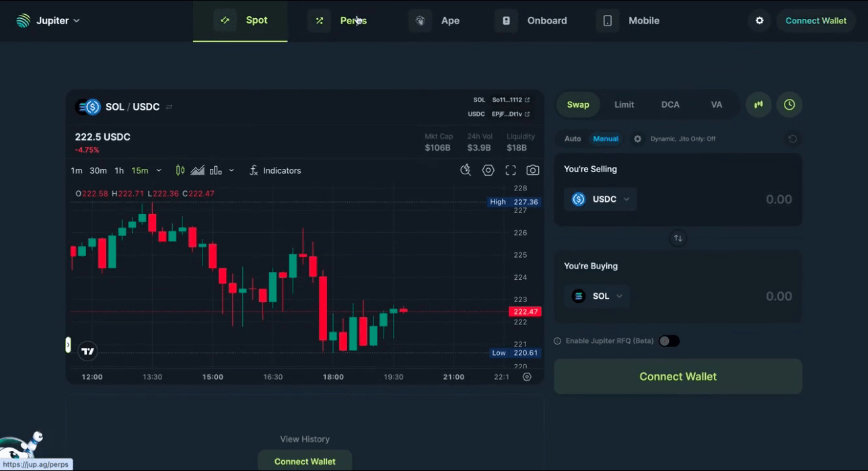Switch to DCA tab

coord(670,105)
